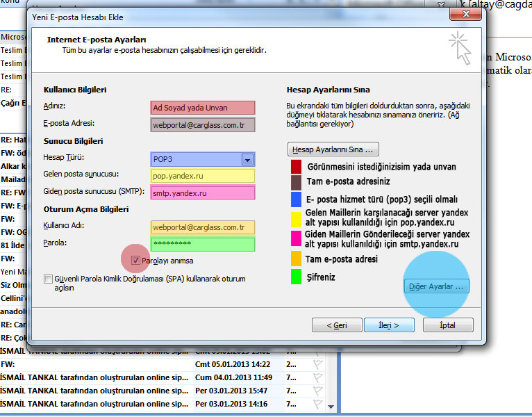Click the brown legend swatch for Tam e-posta adresiniz
Screen dimensions: 532x417
296,183
